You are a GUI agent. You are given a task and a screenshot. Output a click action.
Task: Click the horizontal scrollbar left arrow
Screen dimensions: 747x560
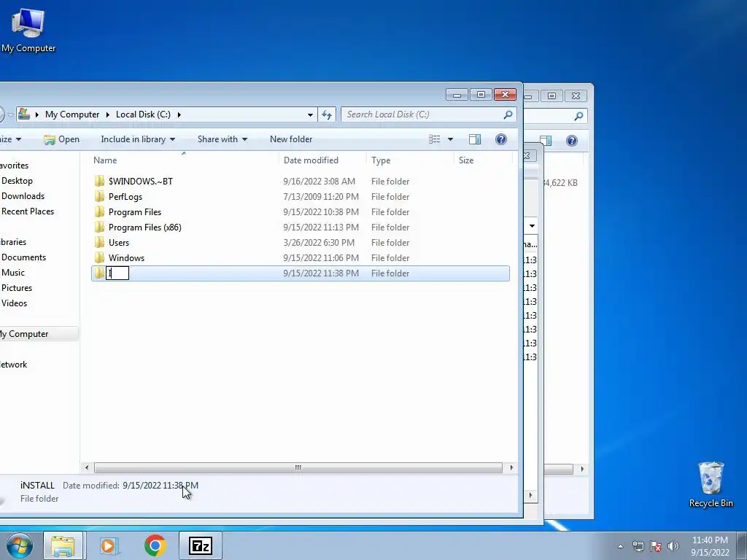tap(87, 467)
